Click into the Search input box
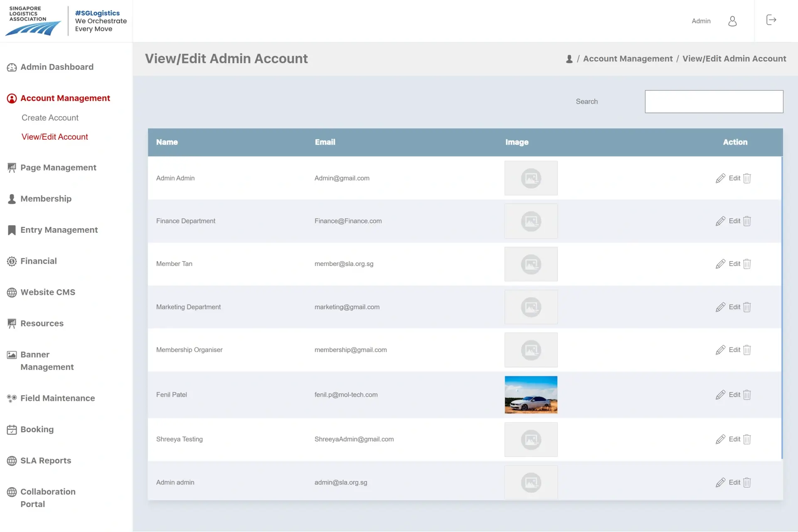This screenshot has width=798, height=532. (714, 101)
